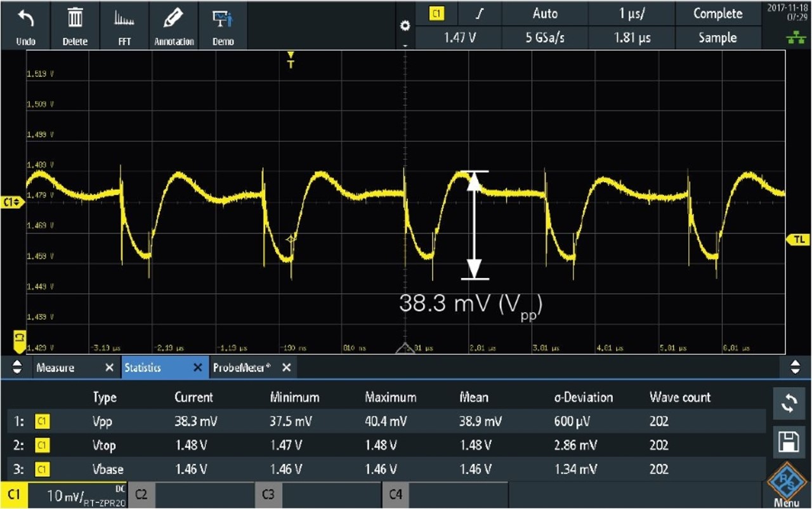Click the small diamond cursor on waveform

pyautogui.click(x=291, y=239)
